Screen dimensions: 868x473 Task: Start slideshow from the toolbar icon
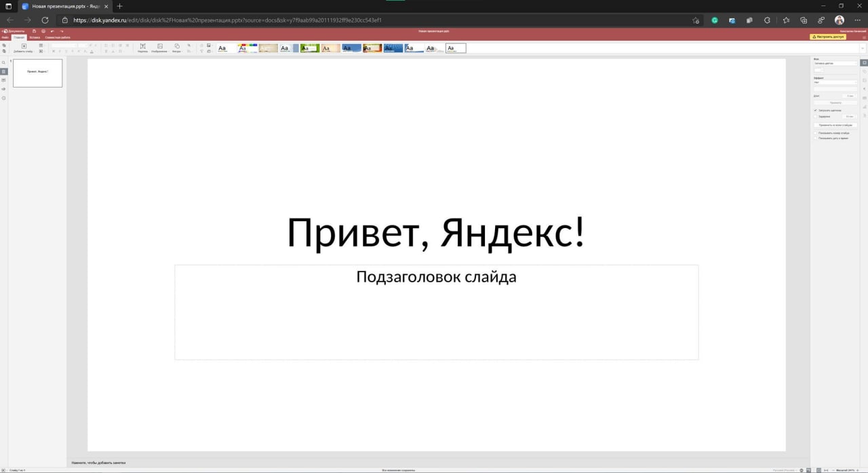tap(41, 51)
